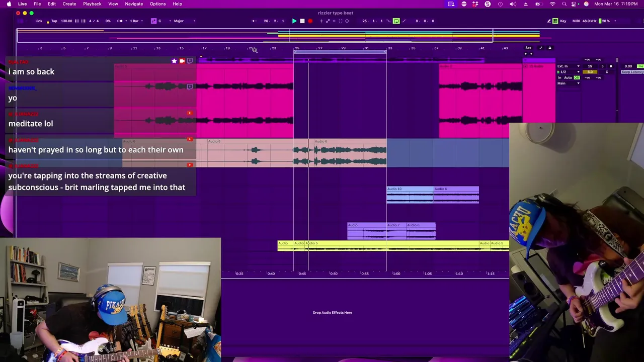Click the 48.0 kHz sample rate display
The width and height of the screenshot is (644, 362).
(589, 21)
